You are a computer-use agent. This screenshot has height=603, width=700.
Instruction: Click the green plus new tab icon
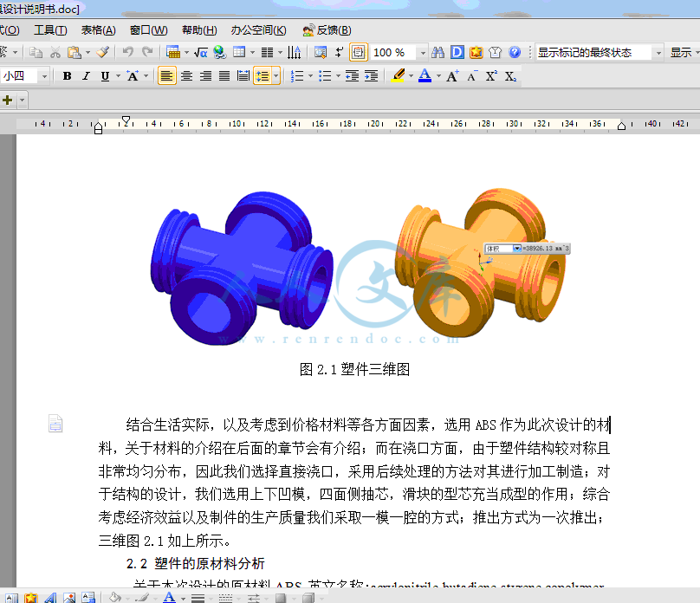7,100
